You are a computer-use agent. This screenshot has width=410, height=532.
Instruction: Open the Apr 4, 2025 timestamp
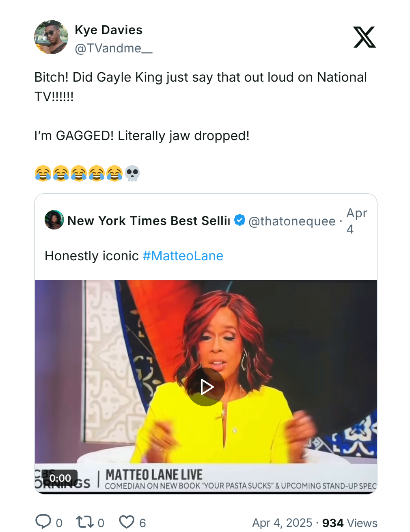[x=282, y=523]
